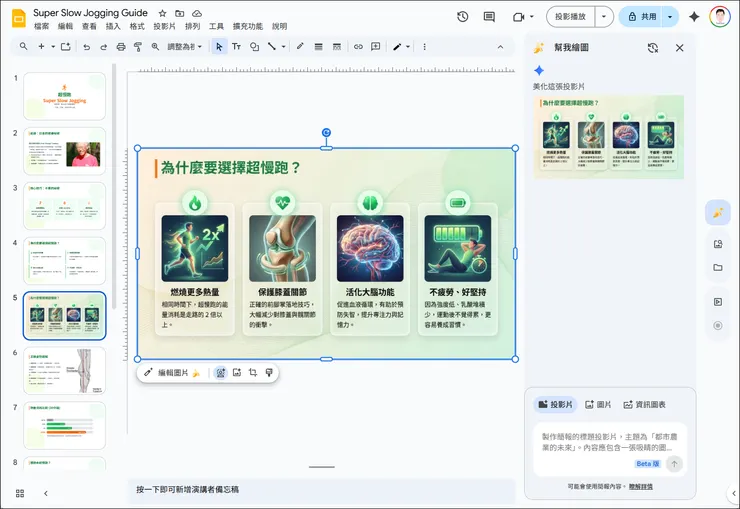Click the side panel history reset icon
Screen dimensions: 740x509
pos(653,48)
